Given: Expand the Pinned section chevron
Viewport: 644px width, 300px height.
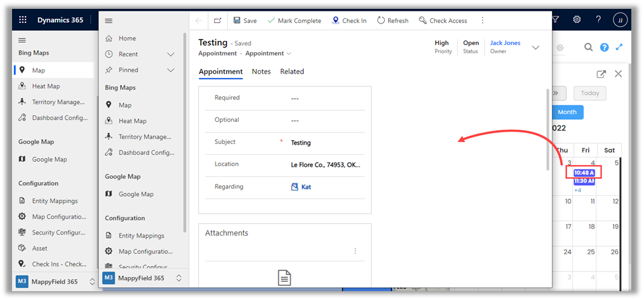Looking at the screenshot, I should coord(170,70).
